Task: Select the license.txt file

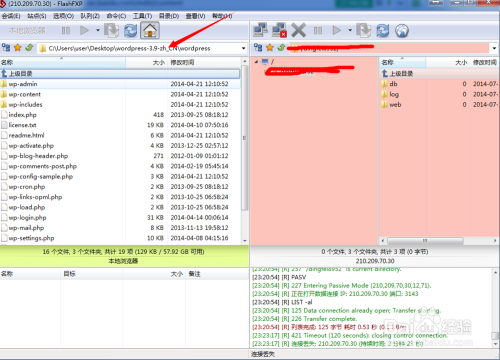Action: coord(120,125)
